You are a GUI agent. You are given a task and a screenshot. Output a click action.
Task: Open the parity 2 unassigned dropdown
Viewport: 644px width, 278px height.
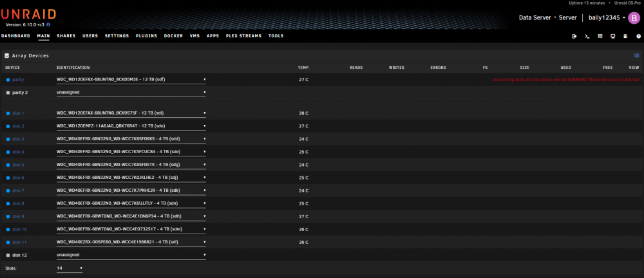point(131,93)
